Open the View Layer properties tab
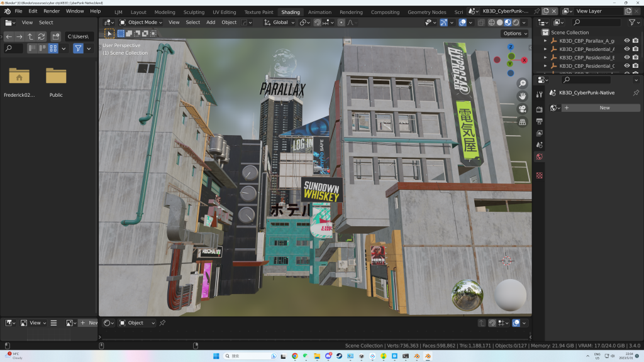 539,133
